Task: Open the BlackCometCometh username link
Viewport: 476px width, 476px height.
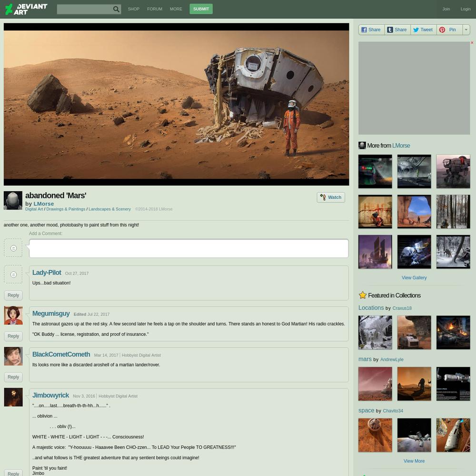Action: (x=61, y=355)
